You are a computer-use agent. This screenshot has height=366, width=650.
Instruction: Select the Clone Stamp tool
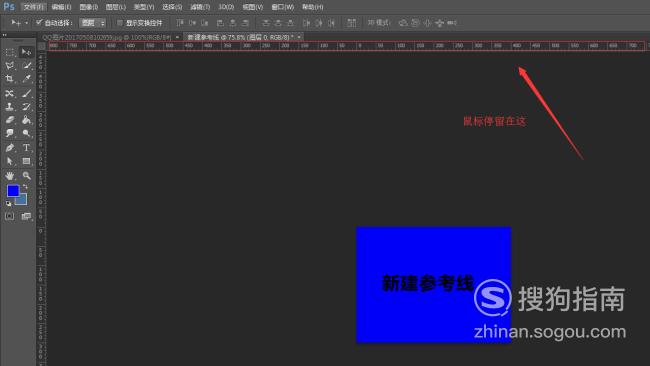point(10,107)
